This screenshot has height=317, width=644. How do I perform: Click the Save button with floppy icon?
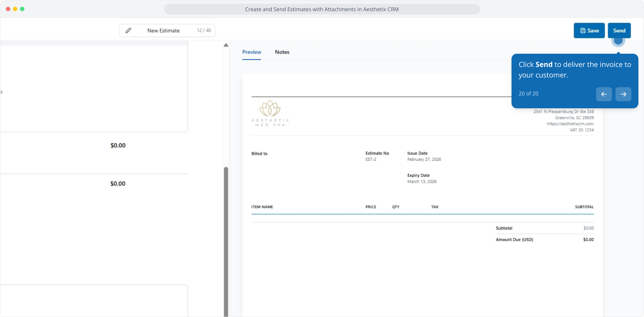click(589, 31)
